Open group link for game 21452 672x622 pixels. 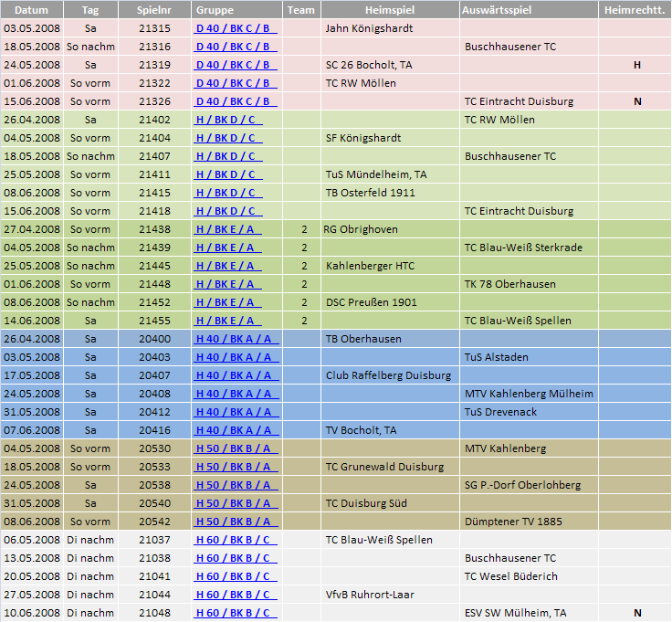coord(228,302)
